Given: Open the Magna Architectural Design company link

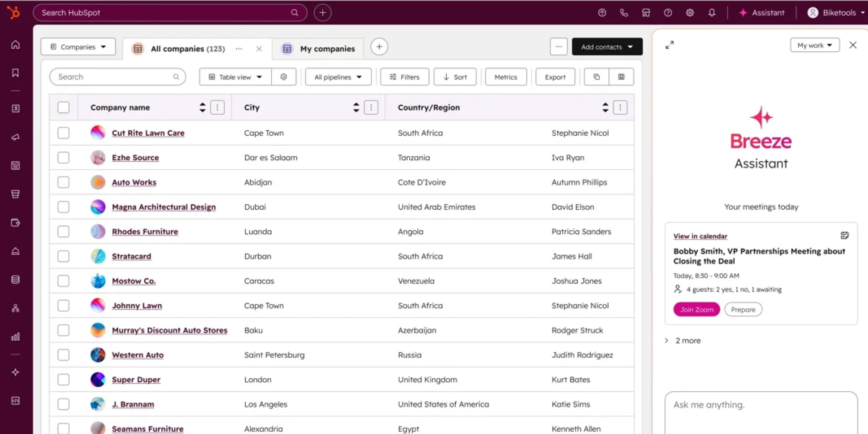Looking at the screenshot, I should point(163,207).
